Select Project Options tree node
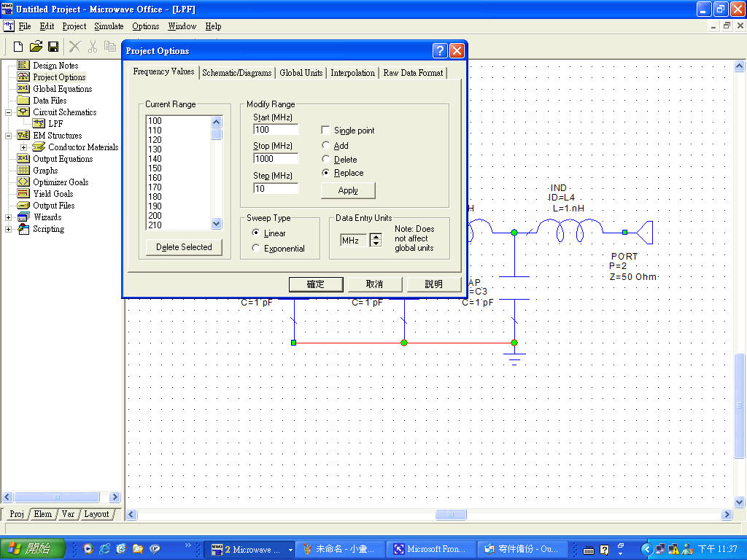Viewport: 747px width, 560px height. [59, 77]
